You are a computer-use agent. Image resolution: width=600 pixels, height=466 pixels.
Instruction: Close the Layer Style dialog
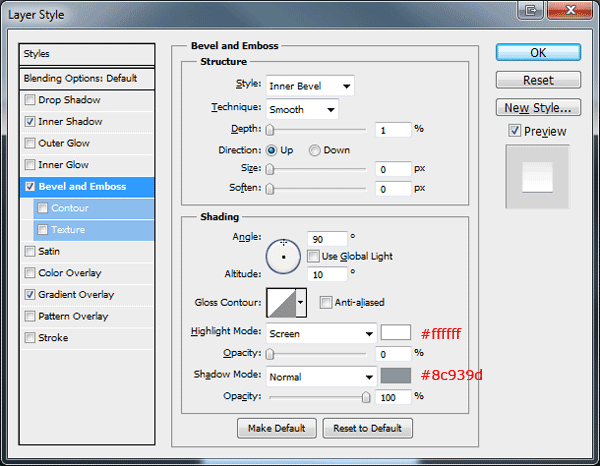tap(570, 10)
